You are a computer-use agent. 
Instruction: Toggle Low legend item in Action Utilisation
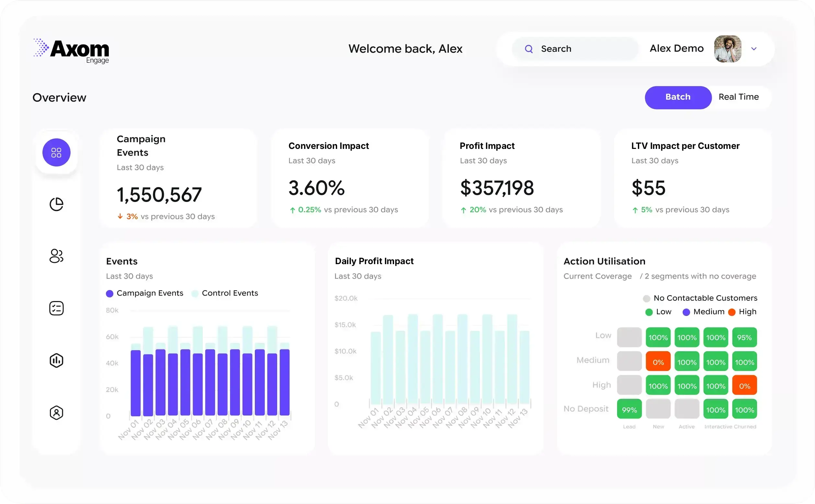click(658, 312)
